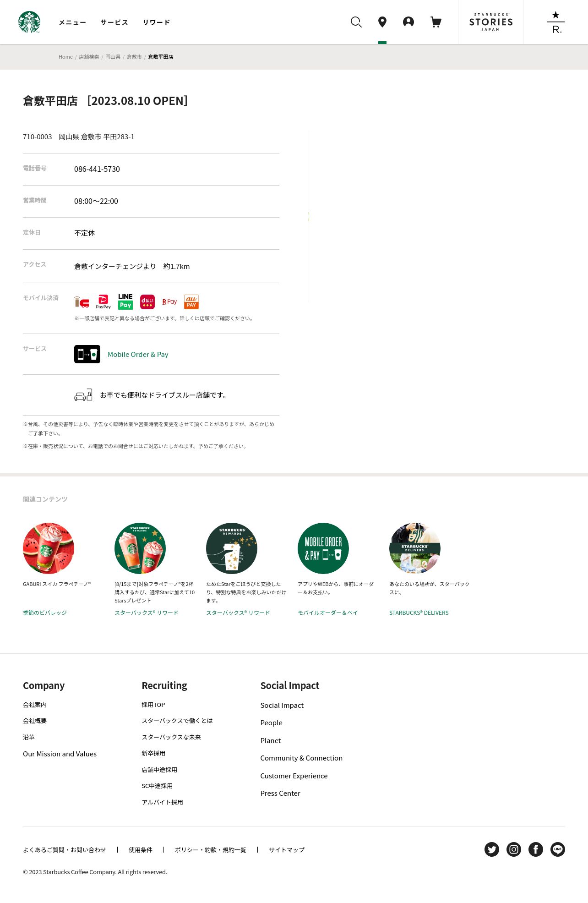Screen dimensions: 588x903
Task: Open the メニュー menu item
Action: [x=72, y=22]
